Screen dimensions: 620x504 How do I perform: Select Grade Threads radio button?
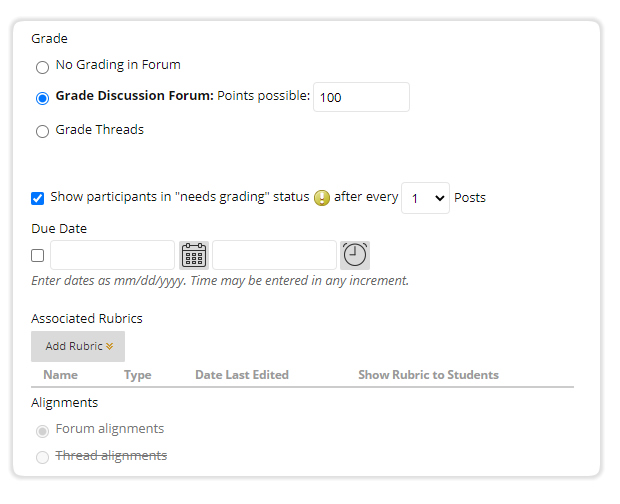click(x=42, y=131)
